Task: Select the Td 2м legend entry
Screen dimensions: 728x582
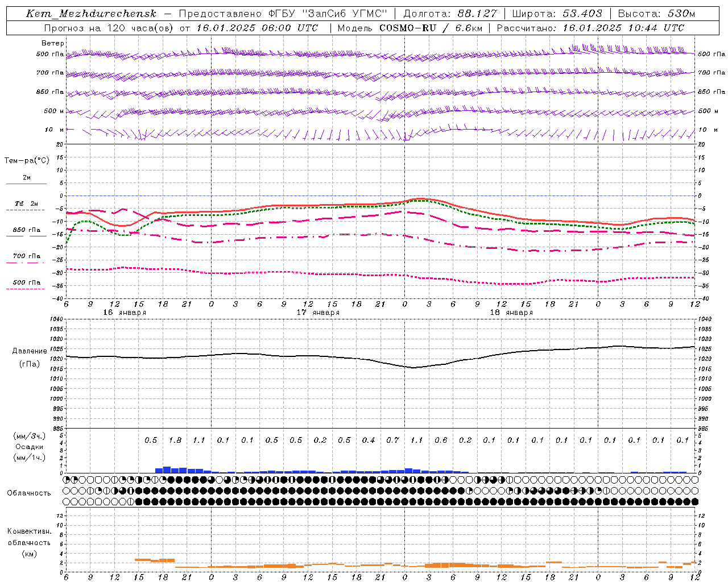Action: (x=27, y=203)
